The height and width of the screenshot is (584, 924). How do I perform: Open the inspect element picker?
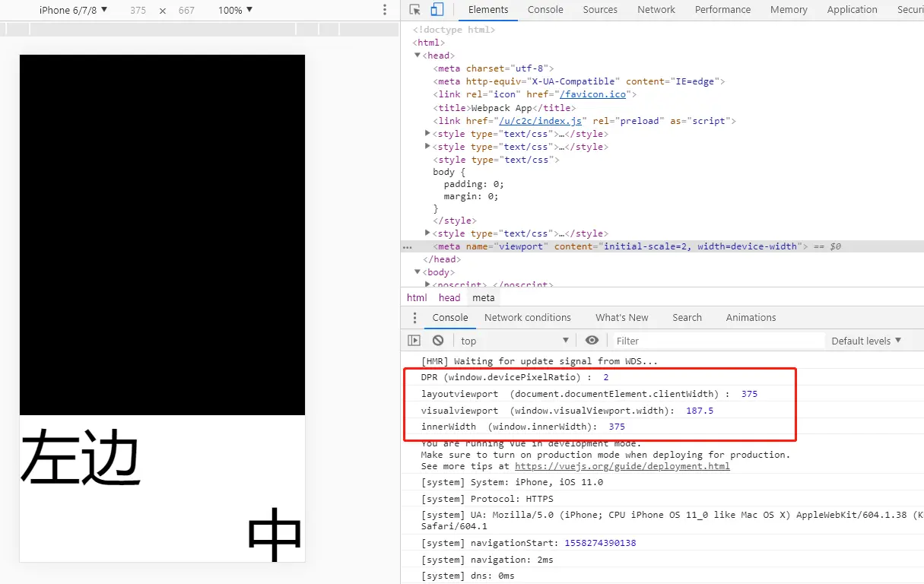pos(414,10)
